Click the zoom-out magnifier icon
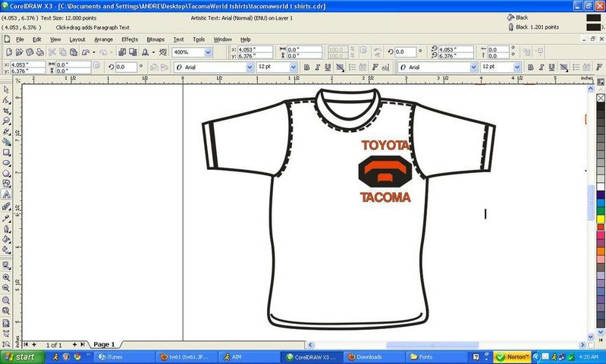Viewport: 606px width, 364px height. pos(6,288)
